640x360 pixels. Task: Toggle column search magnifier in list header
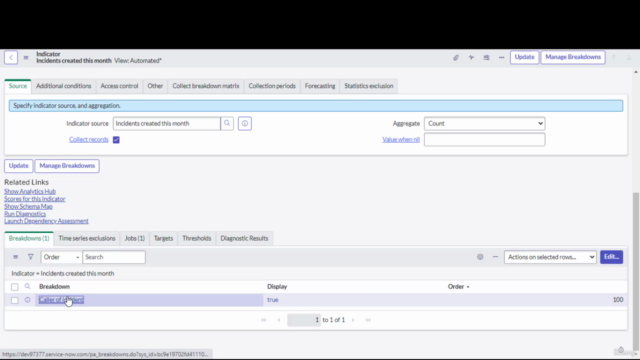tap(27, 287)
